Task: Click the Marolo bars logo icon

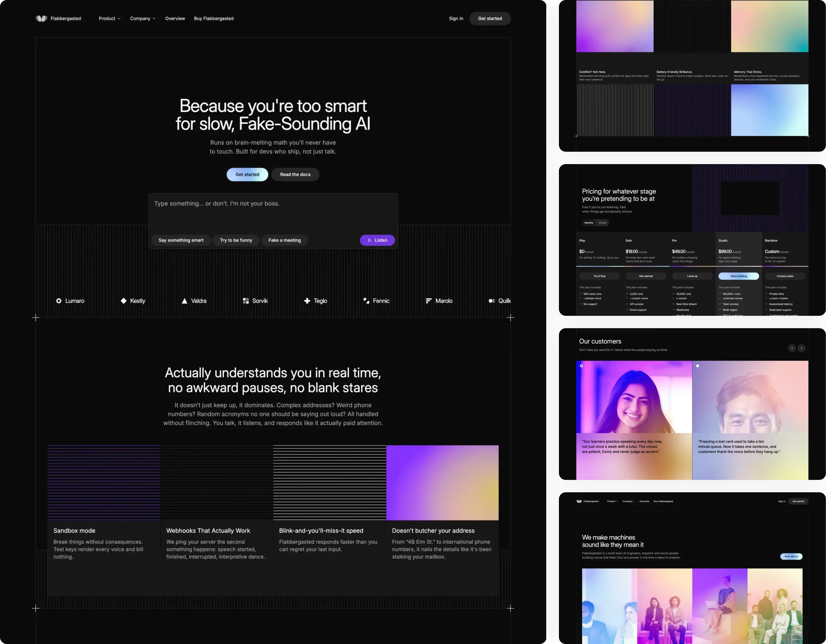Action: click(x=428, y=301)
